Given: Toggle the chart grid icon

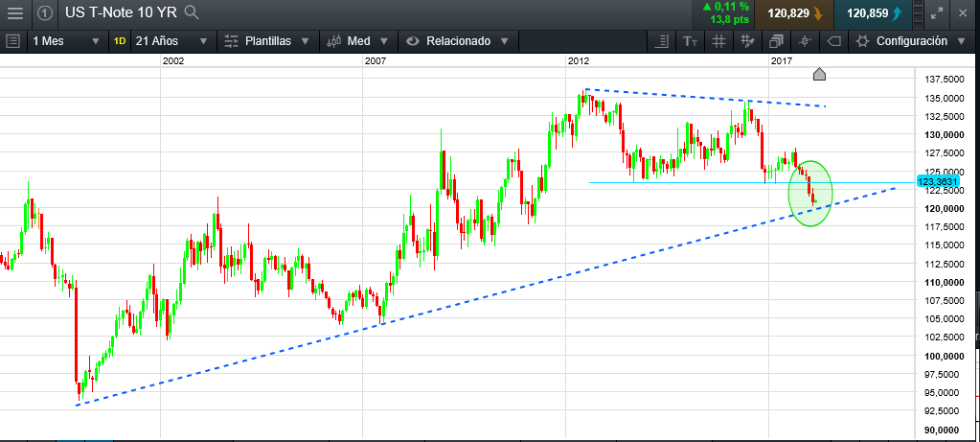Looking at the screenshot, I should [718, 42].
